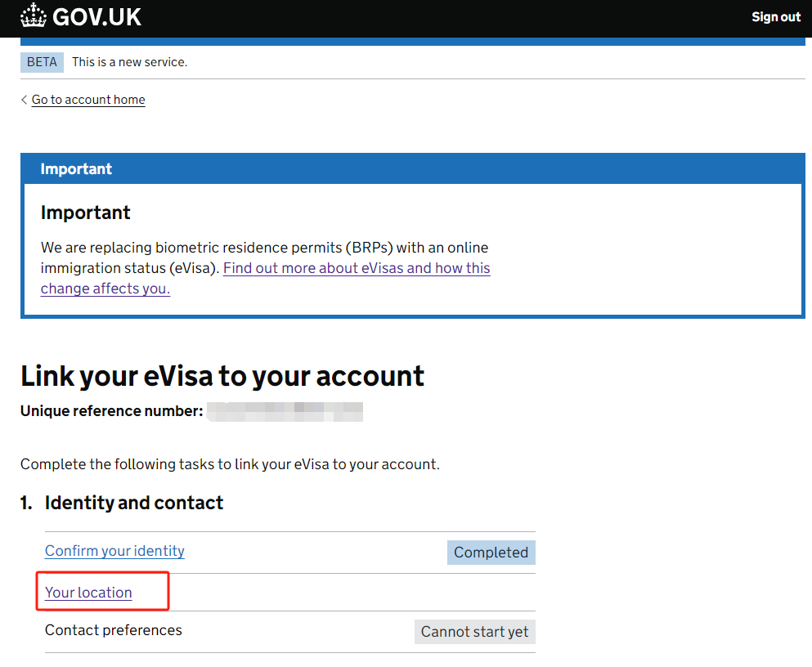Click the Contact preferences task row
The image size is (812, 667).
(x=290, y=631)
